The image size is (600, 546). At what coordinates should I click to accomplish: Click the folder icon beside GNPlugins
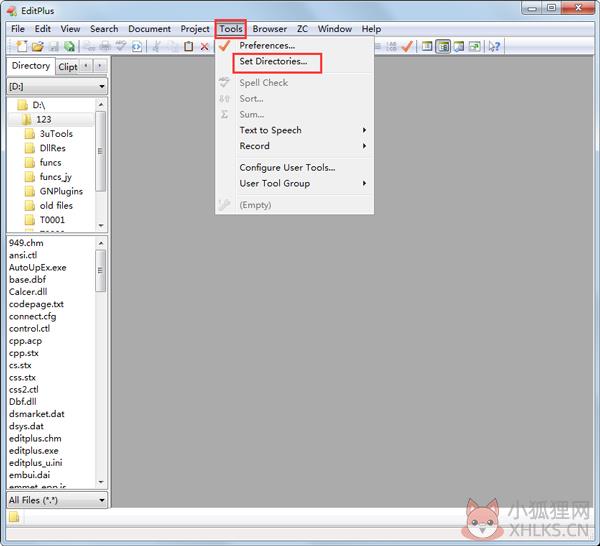click(29, 191)
